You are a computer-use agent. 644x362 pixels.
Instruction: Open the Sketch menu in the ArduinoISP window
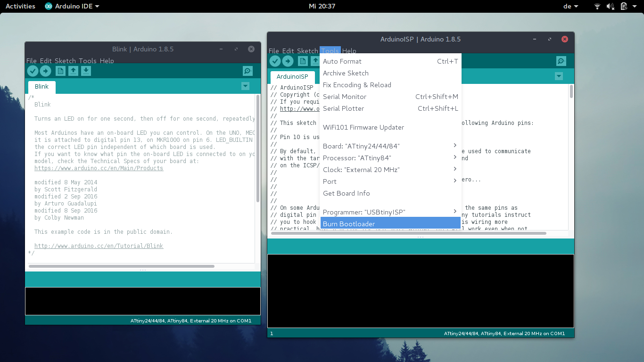click(307, 51)
